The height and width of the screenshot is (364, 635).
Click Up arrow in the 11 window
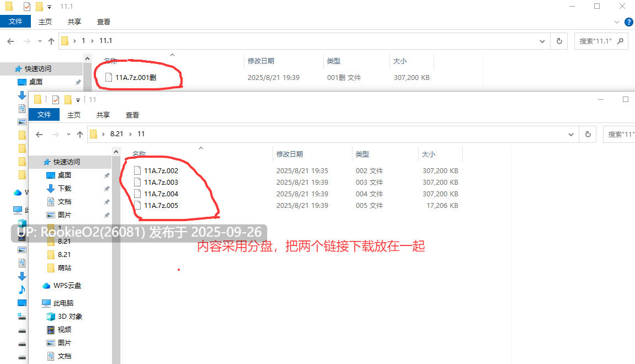[x=80, y=135]
